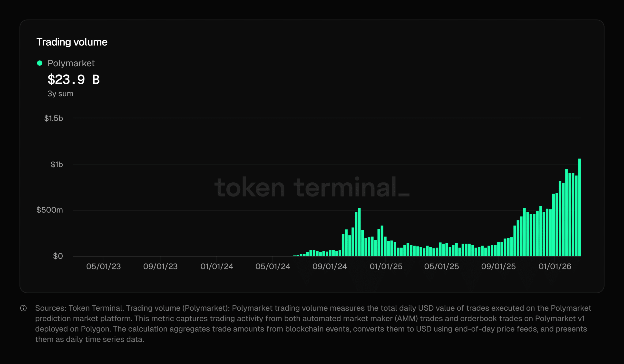
Task: Click the "01/01/25" x-axis date label
Action: (x=387, y=267)
